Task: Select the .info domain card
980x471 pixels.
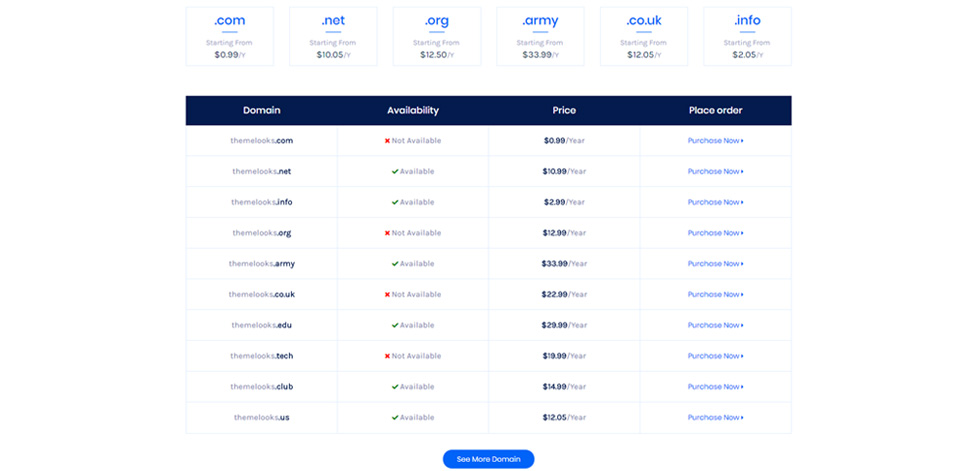Action: 748,36
